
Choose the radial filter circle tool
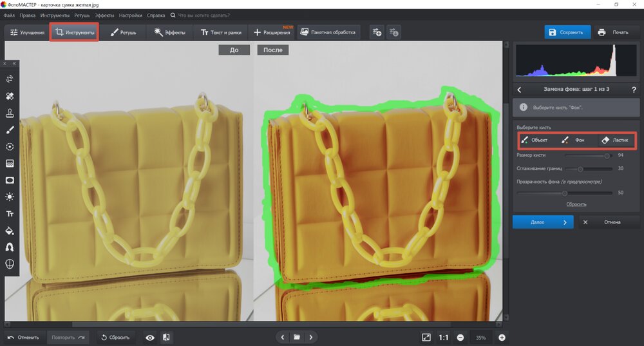point(10,146)
